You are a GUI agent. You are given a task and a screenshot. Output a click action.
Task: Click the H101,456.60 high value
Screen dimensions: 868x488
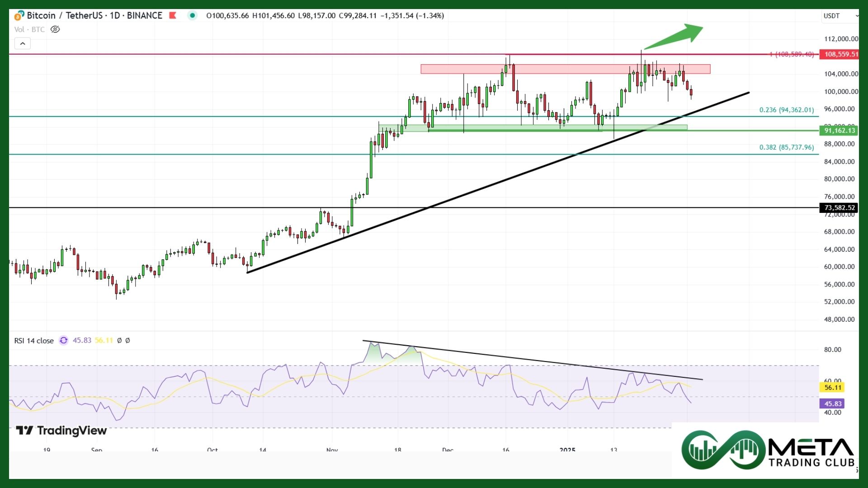[x=274, y=15]
